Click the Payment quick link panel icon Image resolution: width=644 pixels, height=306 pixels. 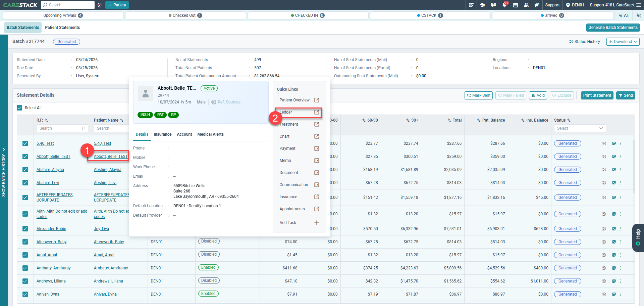[x=316, y=148]
